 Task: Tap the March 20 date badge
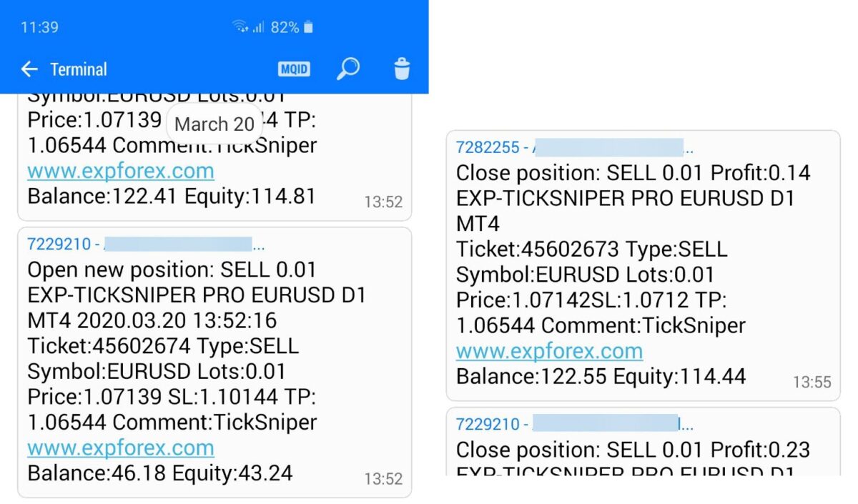coord(214,124)
